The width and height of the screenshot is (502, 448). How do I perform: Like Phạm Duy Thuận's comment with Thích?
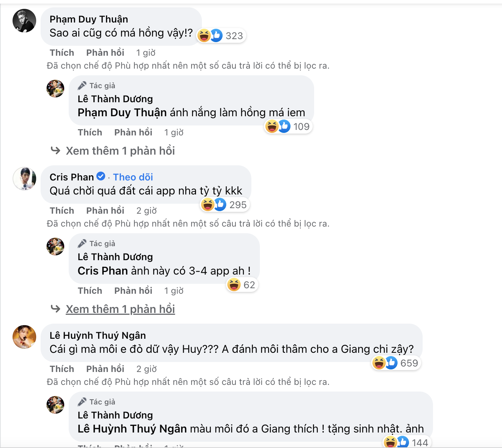coord(62,53)
